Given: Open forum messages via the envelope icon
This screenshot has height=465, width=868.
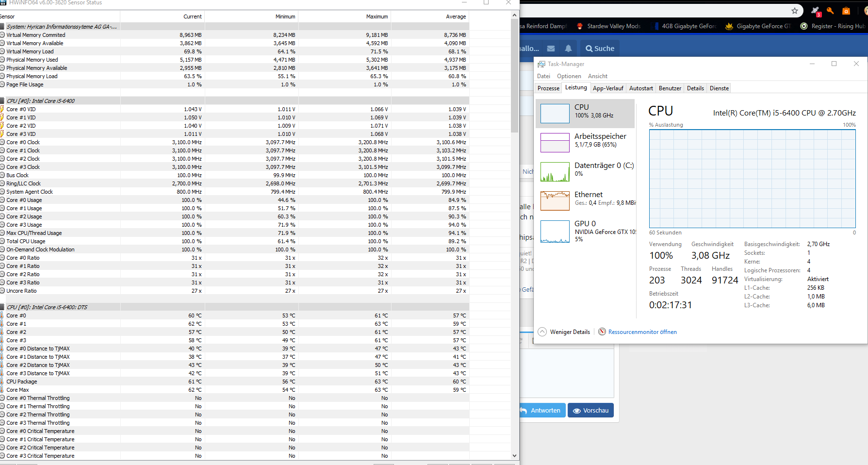Looking at the screenshot, I should click(551, 49).
